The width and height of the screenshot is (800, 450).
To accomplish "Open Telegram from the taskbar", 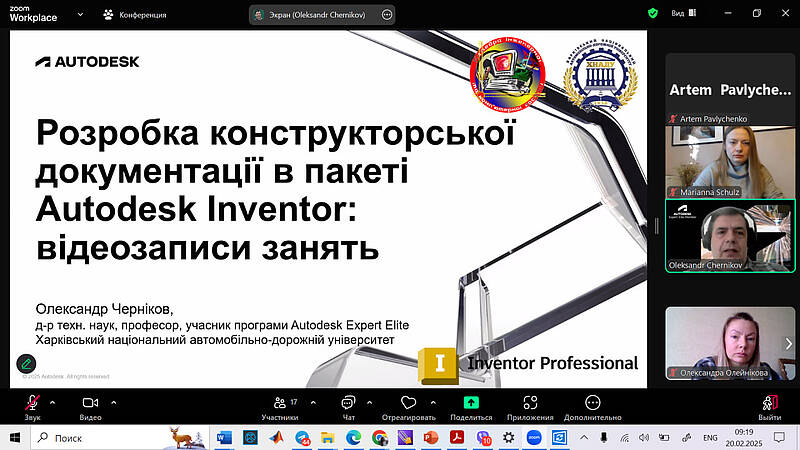I will pos(302,438).
